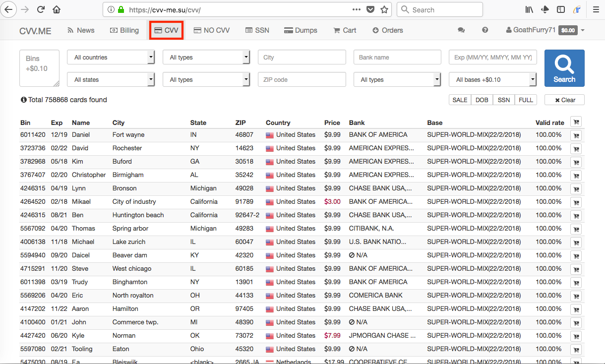
Task: Open the All states dropdown
Action: click(111, 79)
